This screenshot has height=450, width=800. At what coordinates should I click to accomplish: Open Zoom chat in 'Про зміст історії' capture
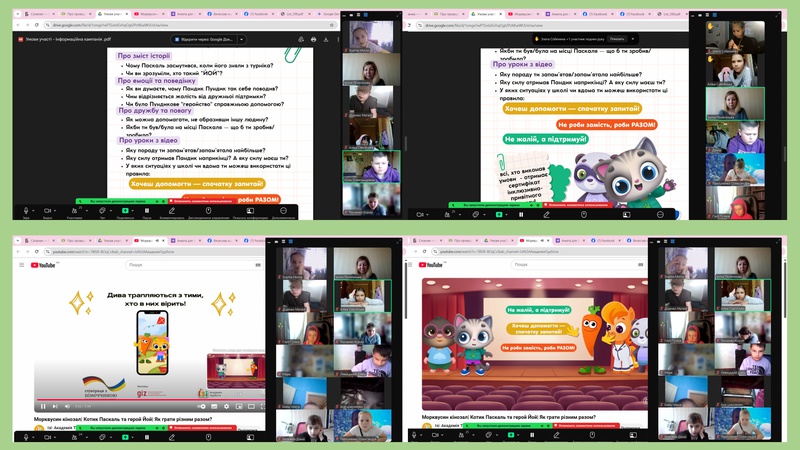tap(102, 210)
